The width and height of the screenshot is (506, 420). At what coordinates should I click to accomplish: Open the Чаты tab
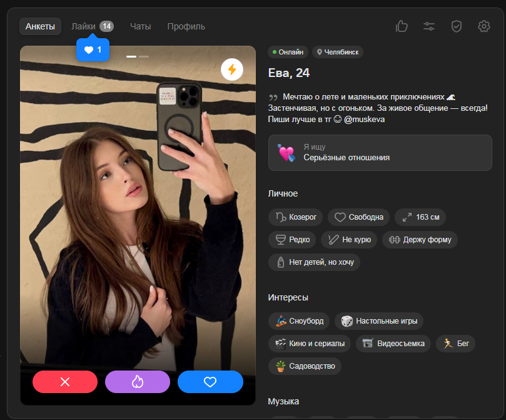point(140,26)
